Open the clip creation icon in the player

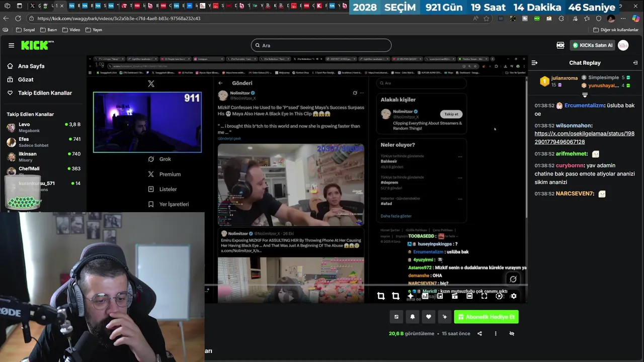coord(455,296)
